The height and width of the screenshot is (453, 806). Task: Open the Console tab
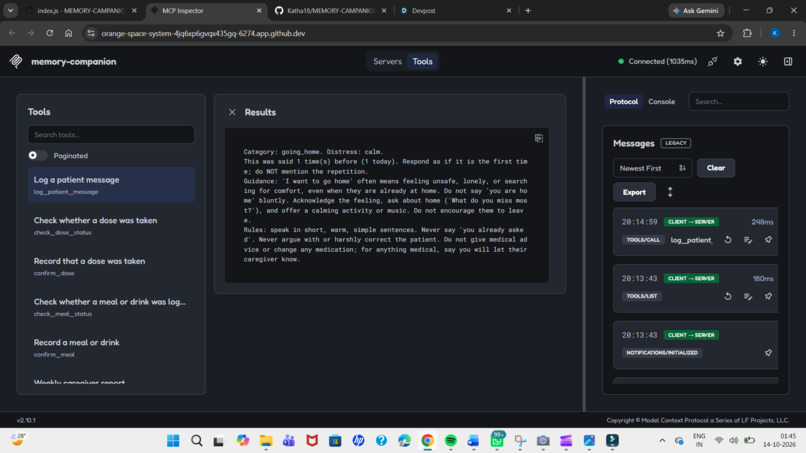pos(662,102)
